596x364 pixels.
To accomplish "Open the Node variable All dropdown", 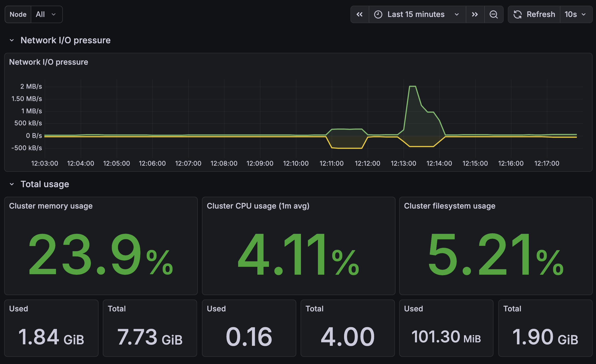I will (x=46, y=15).
